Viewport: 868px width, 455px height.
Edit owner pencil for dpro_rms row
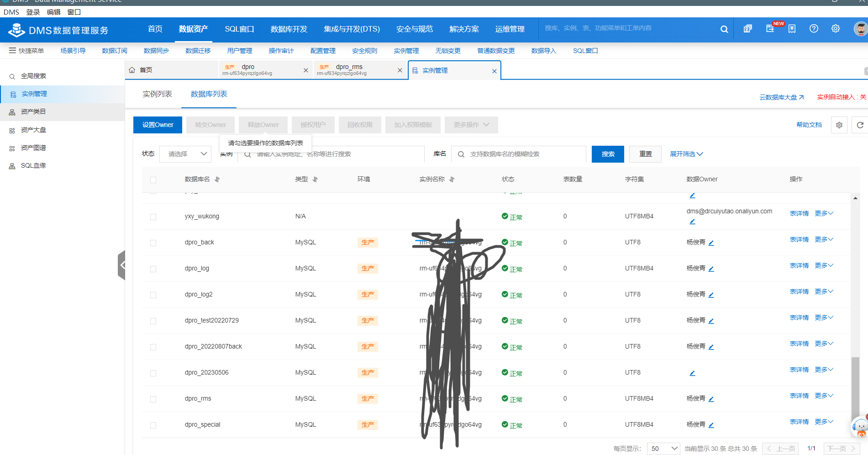[x=711, y=399]
